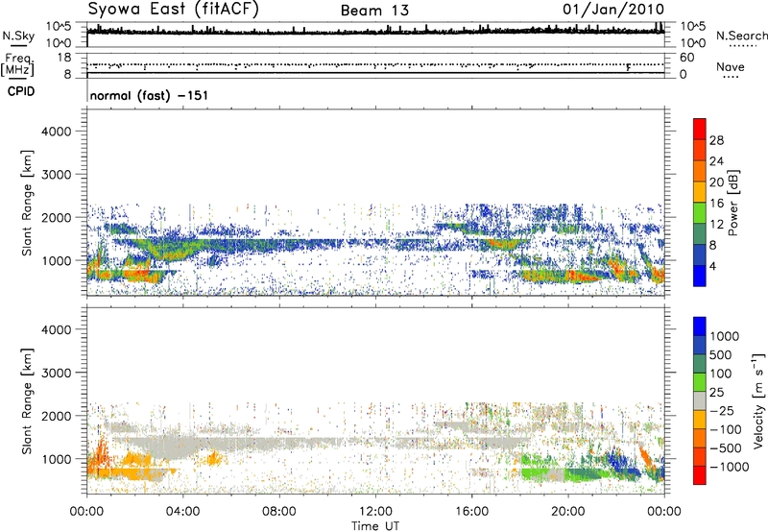Click the 'Nave' legend label
This screenshot has height=532, width=768.
pyautogui.click(x=731, y=67)
